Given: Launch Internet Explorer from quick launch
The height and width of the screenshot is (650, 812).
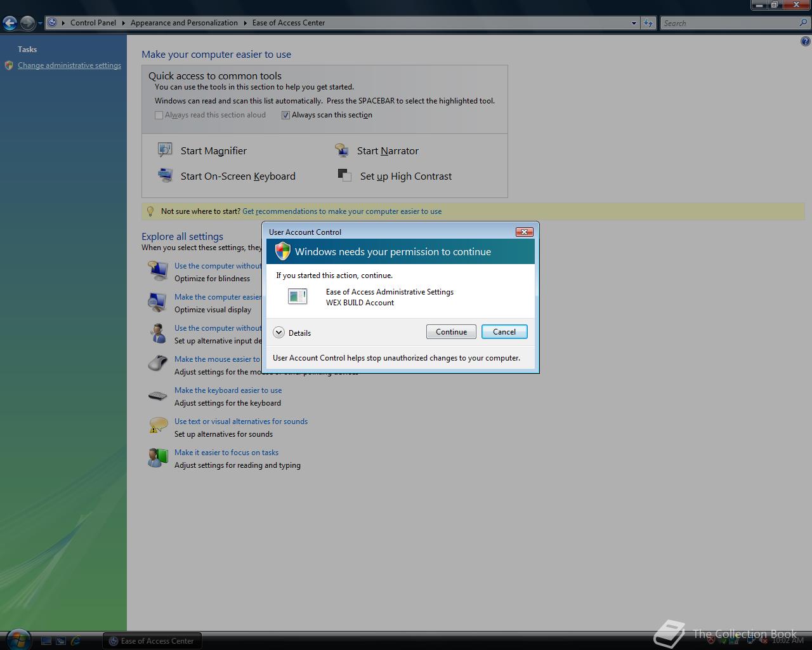Looking at the screenshot, I should [x=76, y=641].
